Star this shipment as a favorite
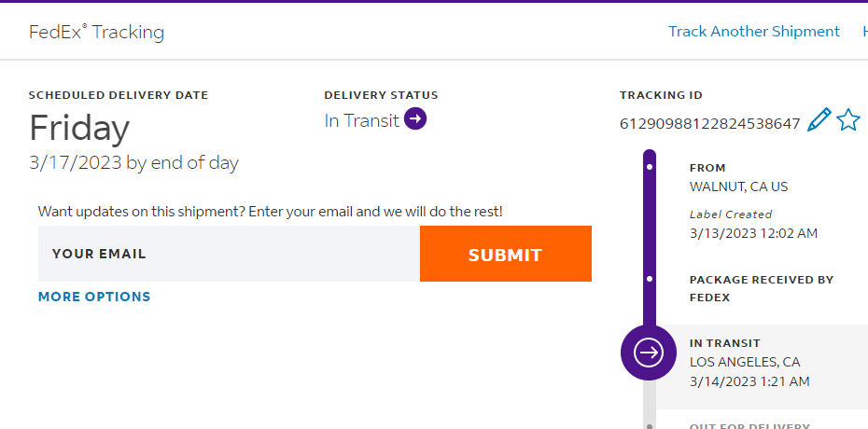The height and width of the screenshot is (429, 868). (848, 120)
